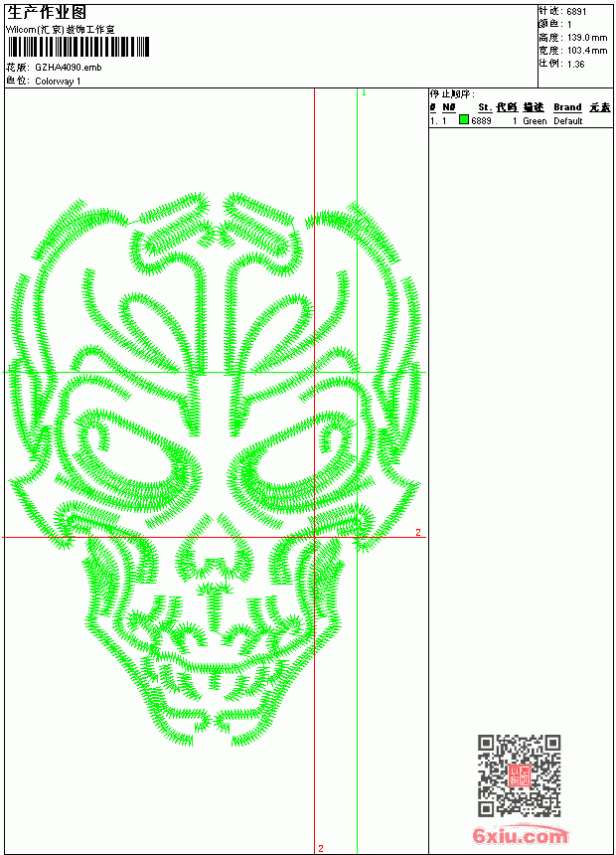Image resolution: width=616 pixels, height=855 pixels.
Task: Select the red marker 2 at the right edge
Action: (x=418, y=532)
